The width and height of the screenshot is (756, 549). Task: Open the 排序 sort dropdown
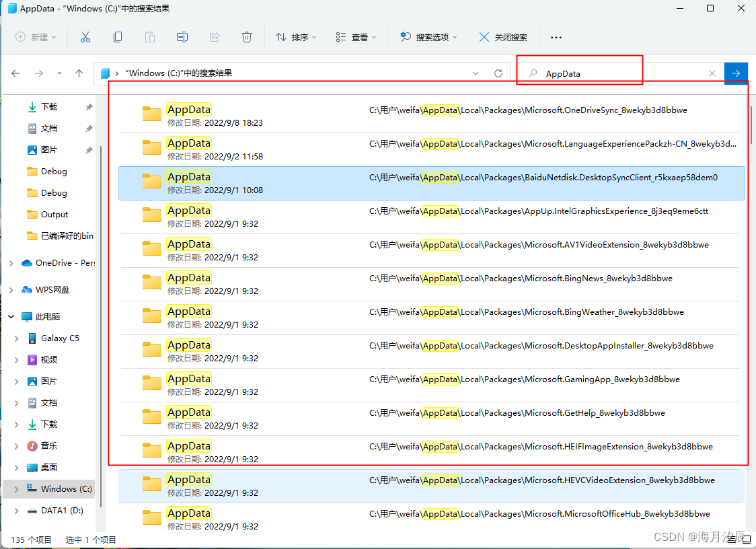point(296,37)
